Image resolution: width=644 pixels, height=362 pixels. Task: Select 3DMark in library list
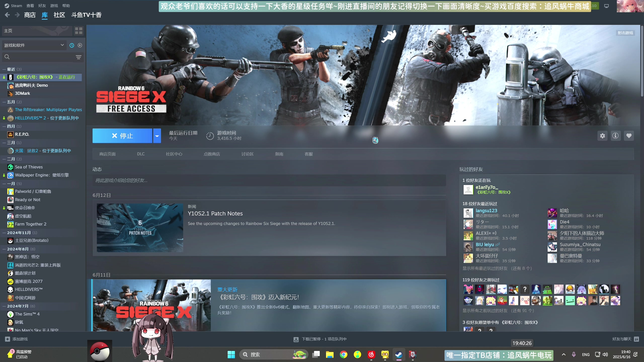(22, 93)
